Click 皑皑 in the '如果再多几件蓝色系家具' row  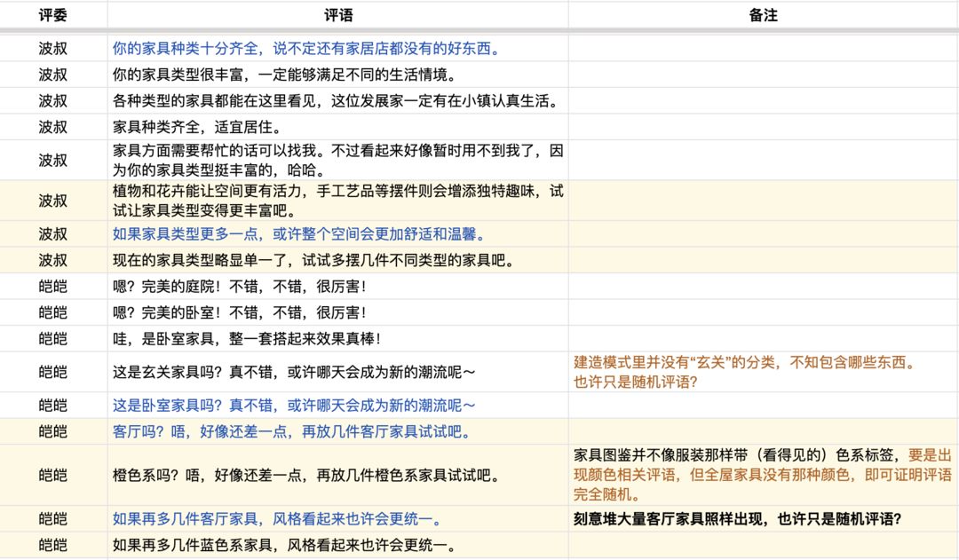pyautogui.click(x=53, y=545)
